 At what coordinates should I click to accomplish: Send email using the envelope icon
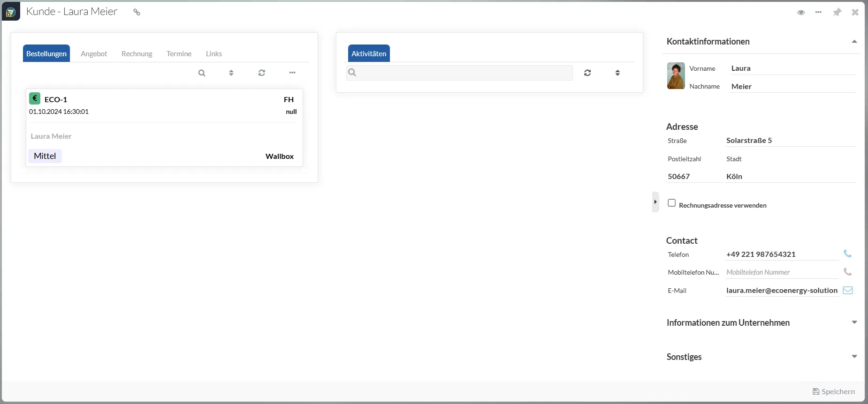pos(847,290)
